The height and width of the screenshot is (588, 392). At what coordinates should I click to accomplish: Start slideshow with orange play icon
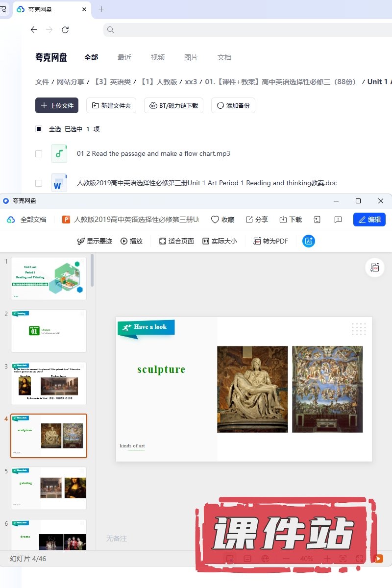point(378,559)
